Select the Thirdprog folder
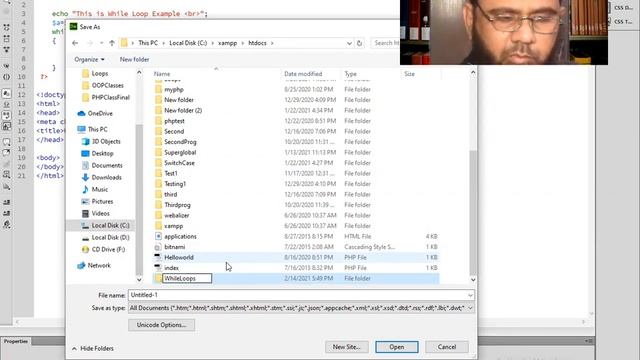This screenshot has height=360, width=640. 296,205
